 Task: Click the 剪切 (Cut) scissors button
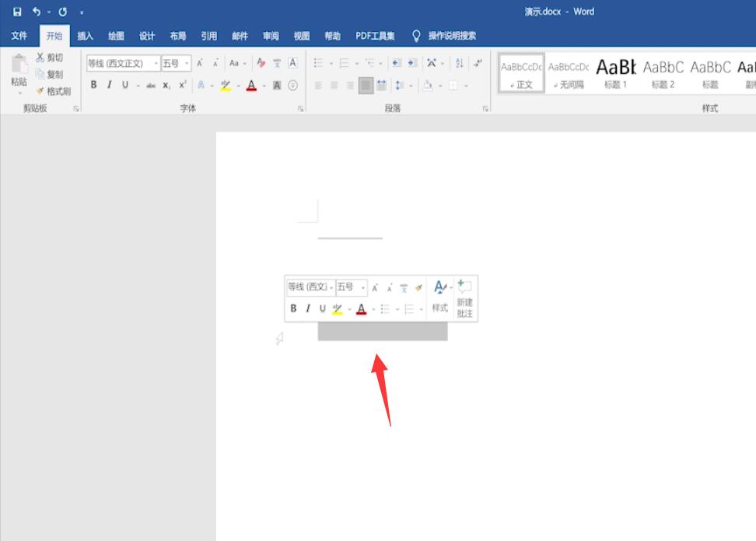tap(49, 58)
